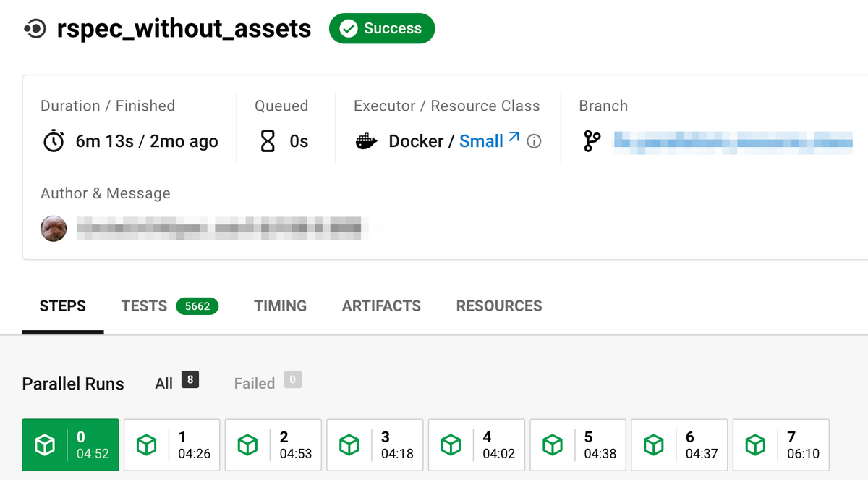The image size is (868, 480).
Task: Click the stopwatch duration icon
Action: [x=54, y=141]
